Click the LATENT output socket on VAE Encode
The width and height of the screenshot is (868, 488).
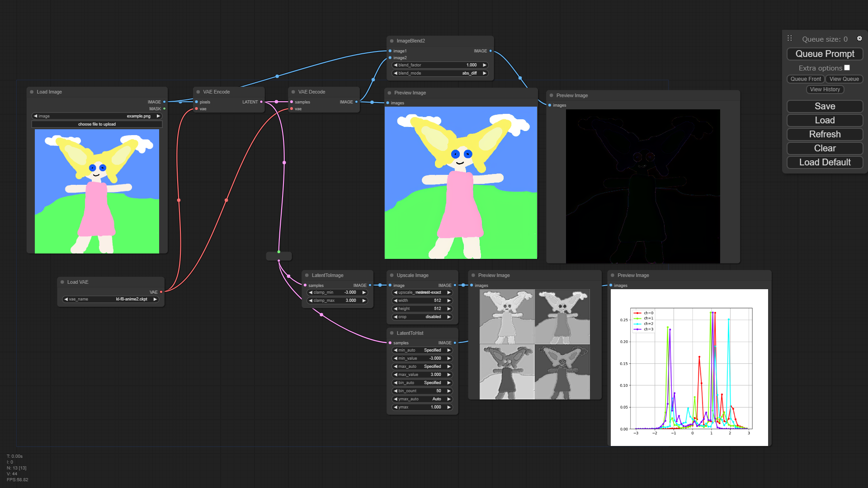[261, 102]
